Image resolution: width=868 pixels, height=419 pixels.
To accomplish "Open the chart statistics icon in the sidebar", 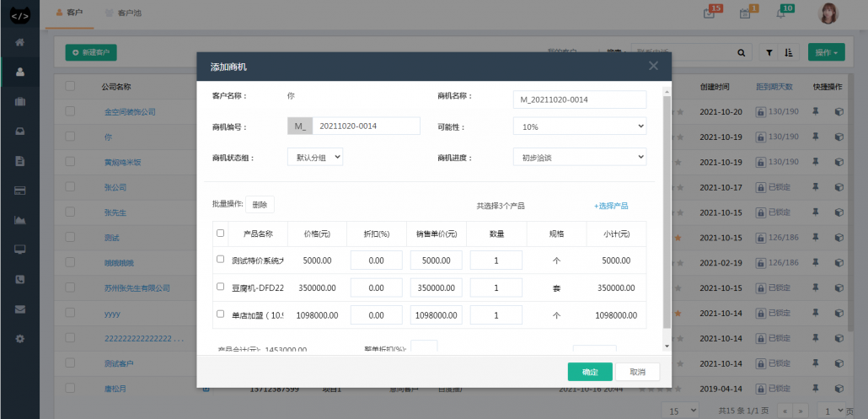I will click(x=19, y=221).
